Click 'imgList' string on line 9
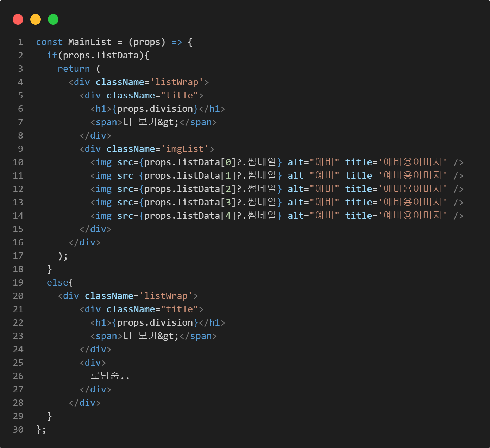This screenshot has height=448, width=490. [x=185, y=149]
